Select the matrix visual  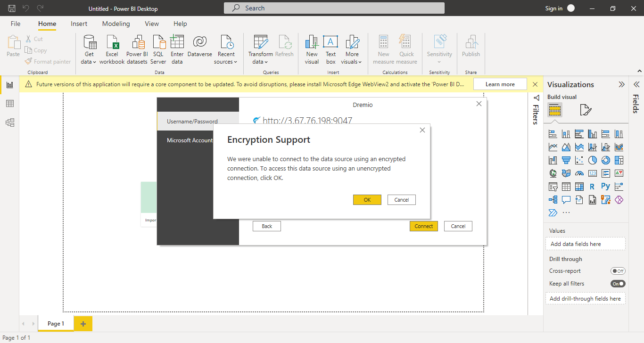(579, 187)
